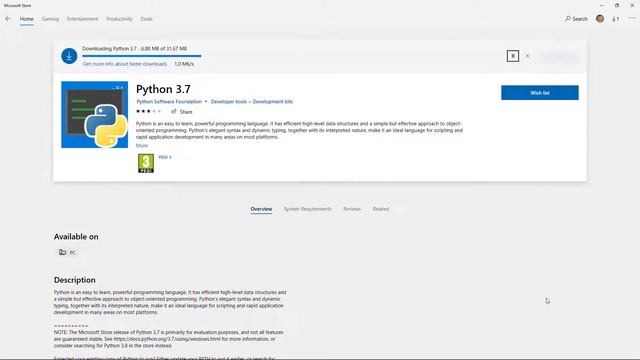Click the PC device icon

point(62,252)
